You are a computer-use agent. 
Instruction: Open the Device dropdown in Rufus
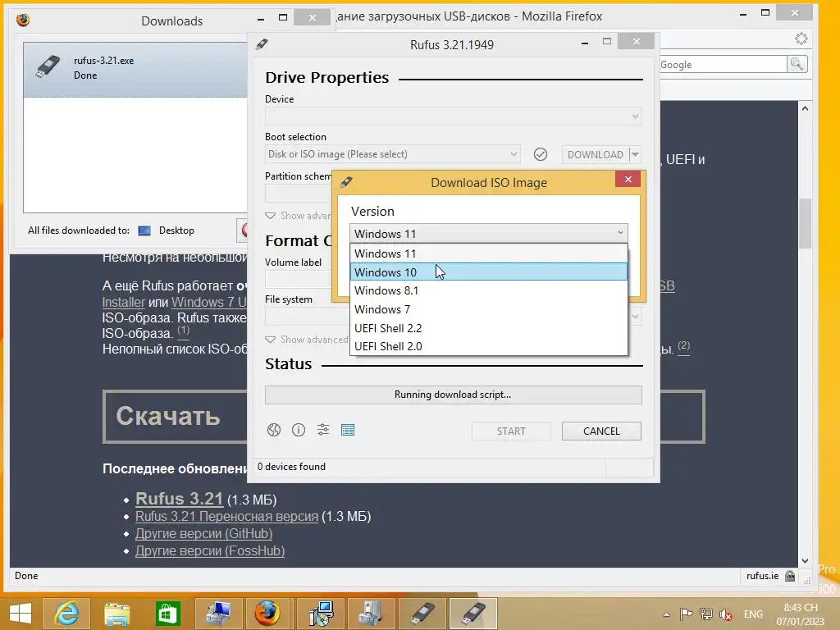click(x=453, y=116)
